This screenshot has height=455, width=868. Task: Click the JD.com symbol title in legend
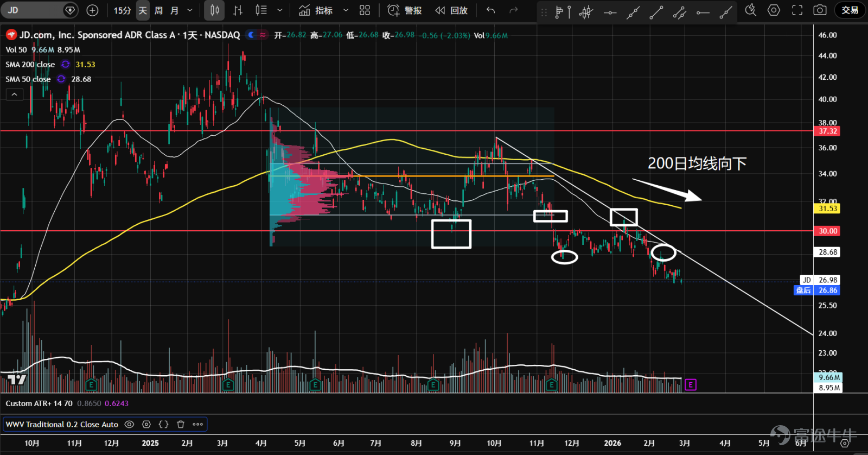point(130,35)
